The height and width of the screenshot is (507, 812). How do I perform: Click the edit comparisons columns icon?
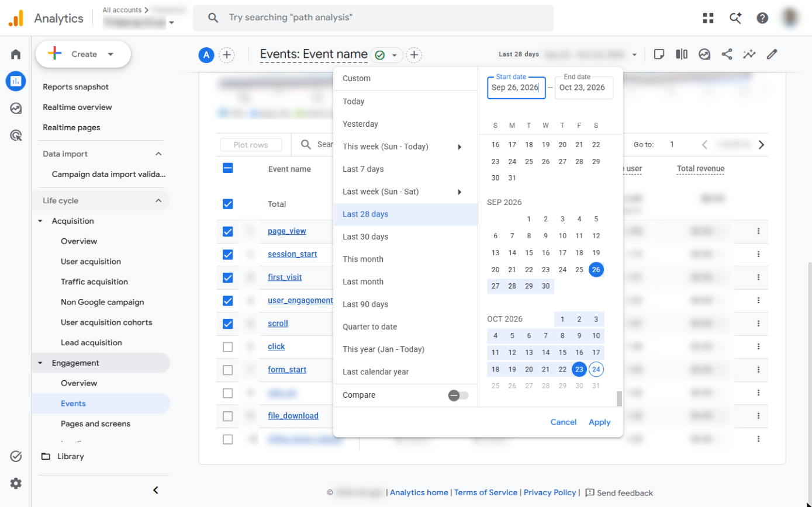coord(682,54)
